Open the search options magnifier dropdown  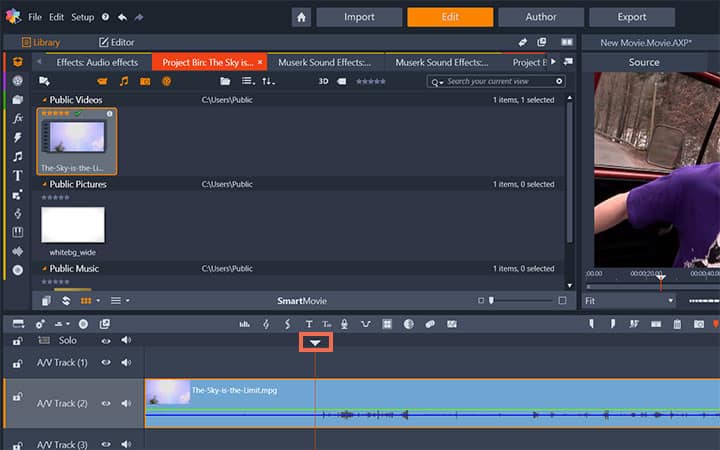(437, 82)
